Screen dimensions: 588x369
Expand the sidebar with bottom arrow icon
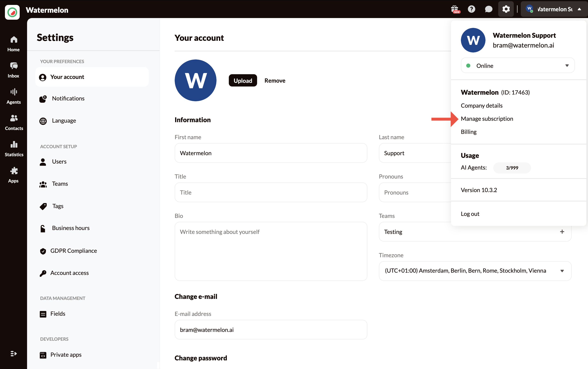pyautogui.click(x=14, y=354)
